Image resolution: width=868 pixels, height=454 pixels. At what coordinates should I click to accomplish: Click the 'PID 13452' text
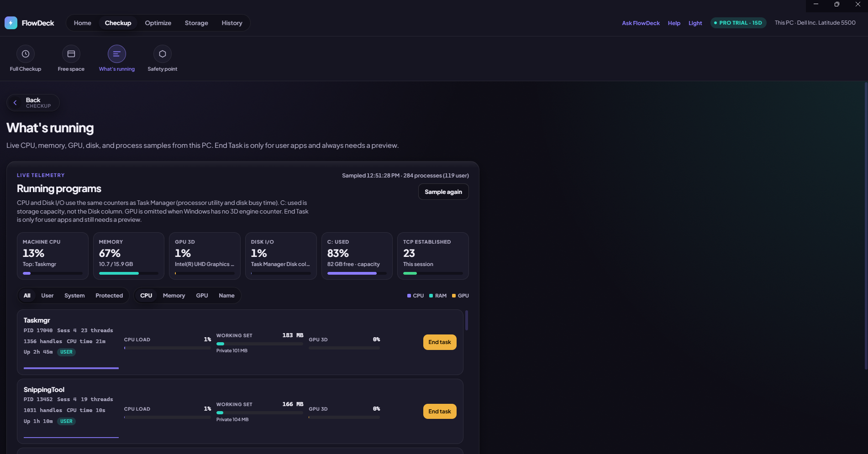click(38, 399)
